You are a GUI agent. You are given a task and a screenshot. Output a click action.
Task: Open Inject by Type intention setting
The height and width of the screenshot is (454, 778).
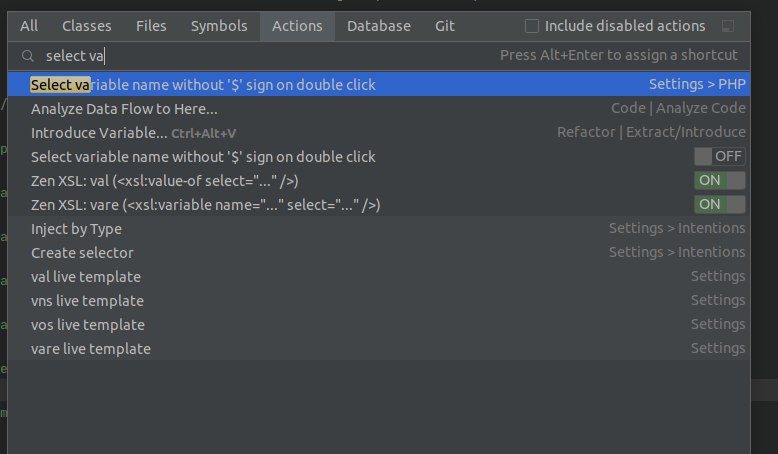pos(76,229)
